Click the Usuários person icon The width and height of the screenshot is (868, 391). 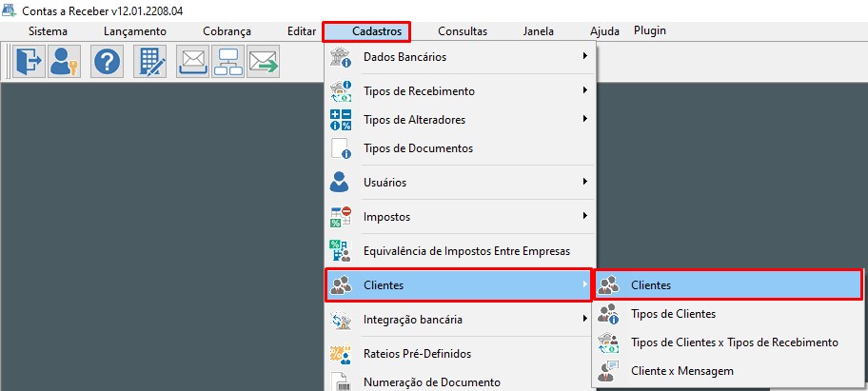pyautogui.click(x=340, y=182)
